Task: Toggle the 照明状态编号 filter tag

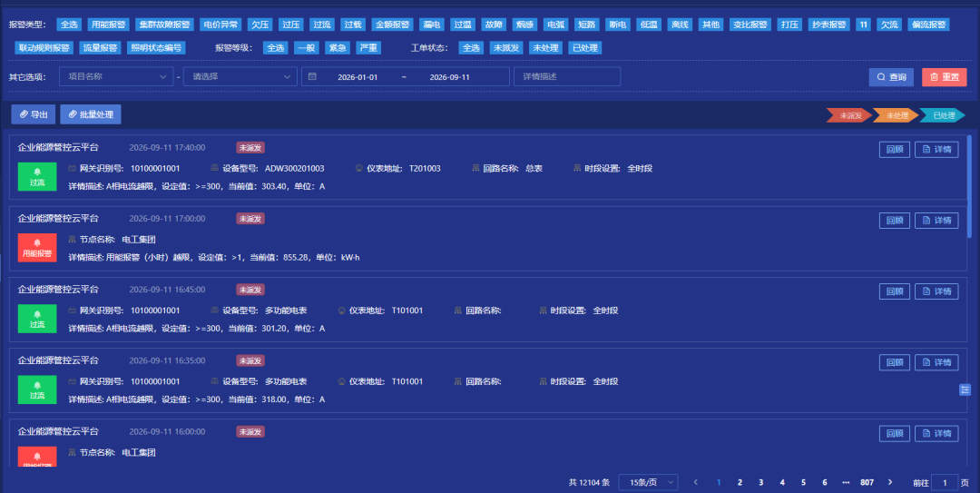Action: (x=156, y=47)
